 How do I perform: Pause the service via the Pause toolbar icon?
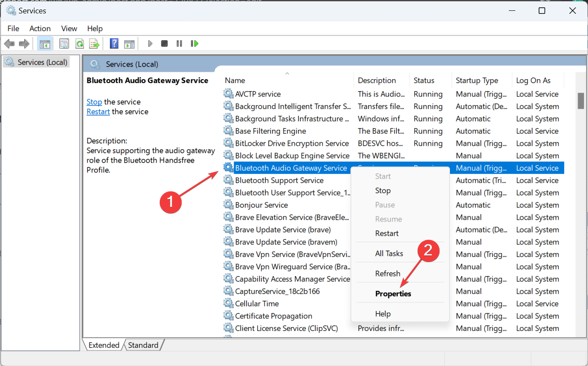[179, 43]
